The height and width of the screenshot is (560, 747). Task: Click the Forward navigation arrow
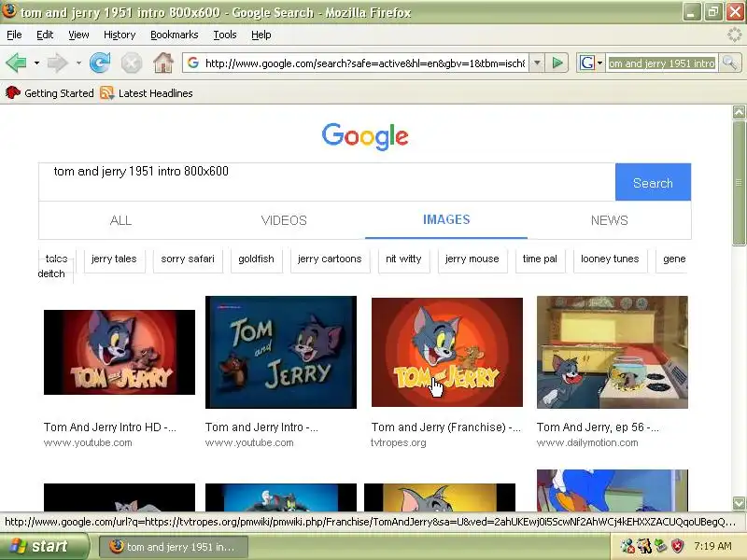57,63
